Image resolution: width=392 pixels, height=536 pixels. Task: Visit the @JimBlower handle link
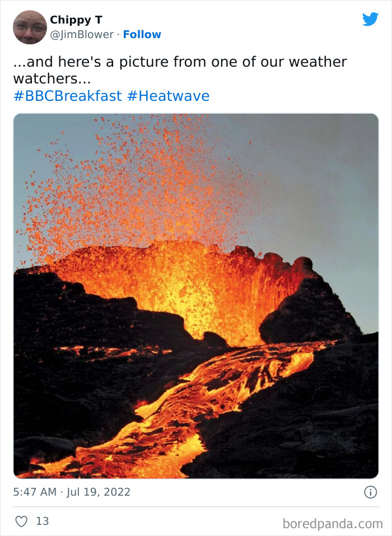(82, 35)
